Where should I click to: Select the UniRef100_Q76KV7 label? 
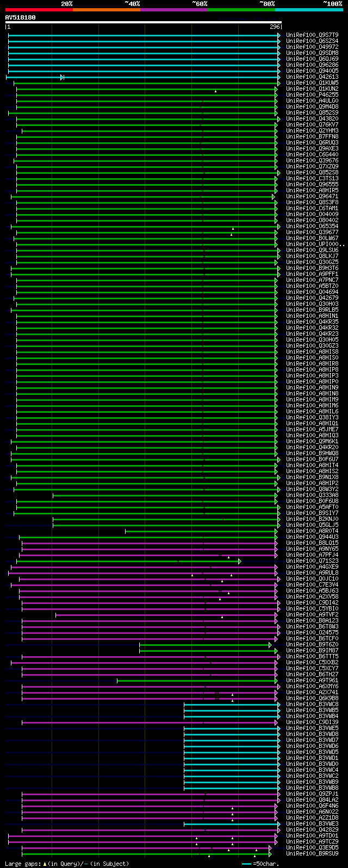[312, 125]
